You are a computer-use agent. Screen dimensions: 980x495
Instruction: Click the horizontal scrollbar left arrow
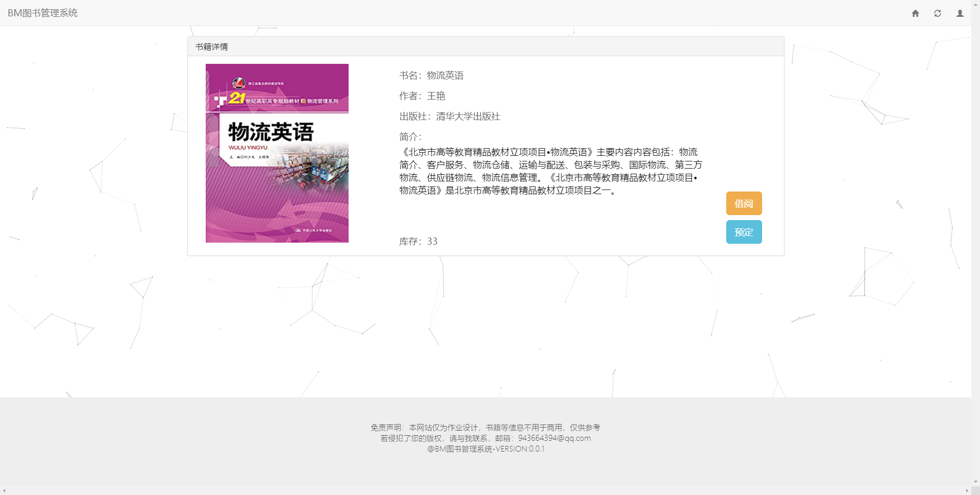click(x=4, y=491)
